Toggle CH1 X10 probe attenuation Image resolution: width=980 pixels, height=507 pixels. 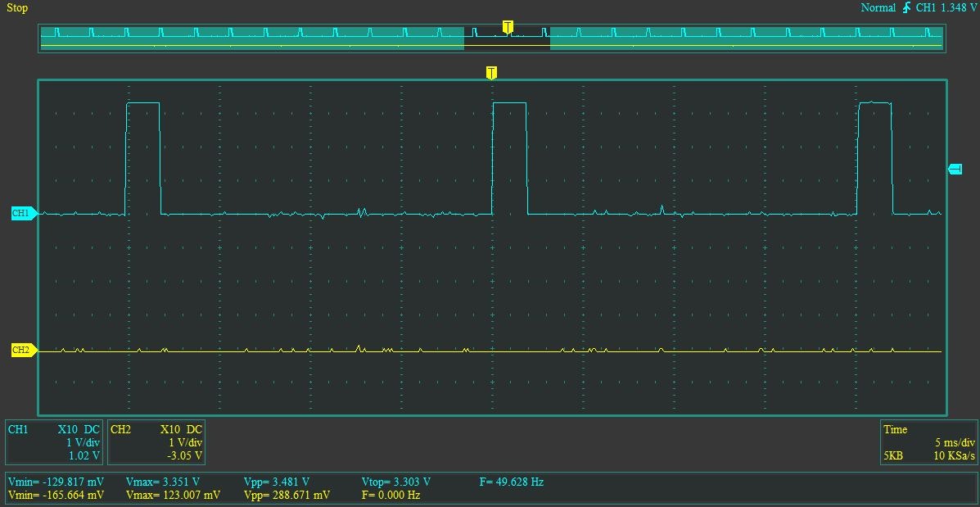click(70, 428)
